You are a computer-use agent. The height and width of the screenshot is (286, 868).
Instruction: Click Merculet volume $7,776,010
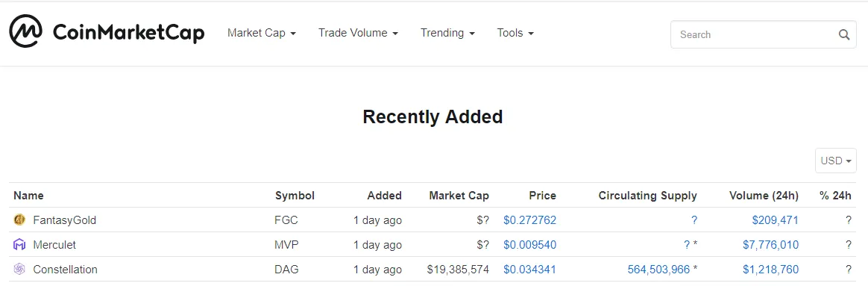pos(770,244)
